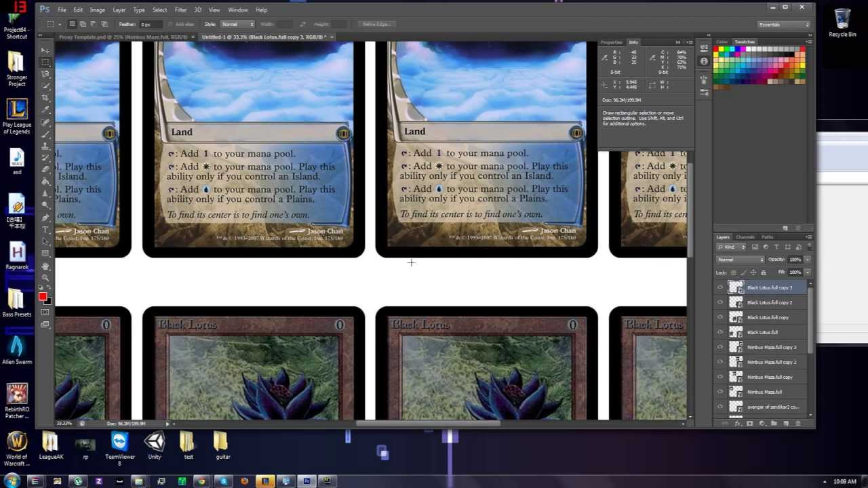Create new adjustment layer icon
Image resolution: width=868 pixels, height=488 pixels.
[x=762, y=424]
